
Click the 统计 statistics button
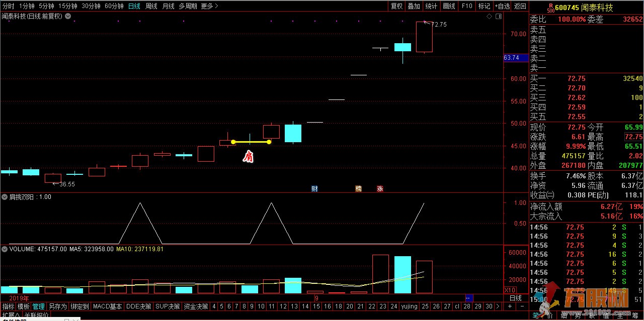431,6
